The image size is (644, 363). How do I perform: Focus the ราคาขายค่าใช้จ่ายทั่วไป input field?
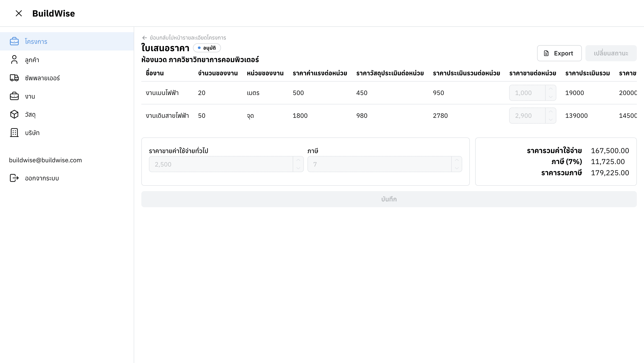[x=220, y=164]
